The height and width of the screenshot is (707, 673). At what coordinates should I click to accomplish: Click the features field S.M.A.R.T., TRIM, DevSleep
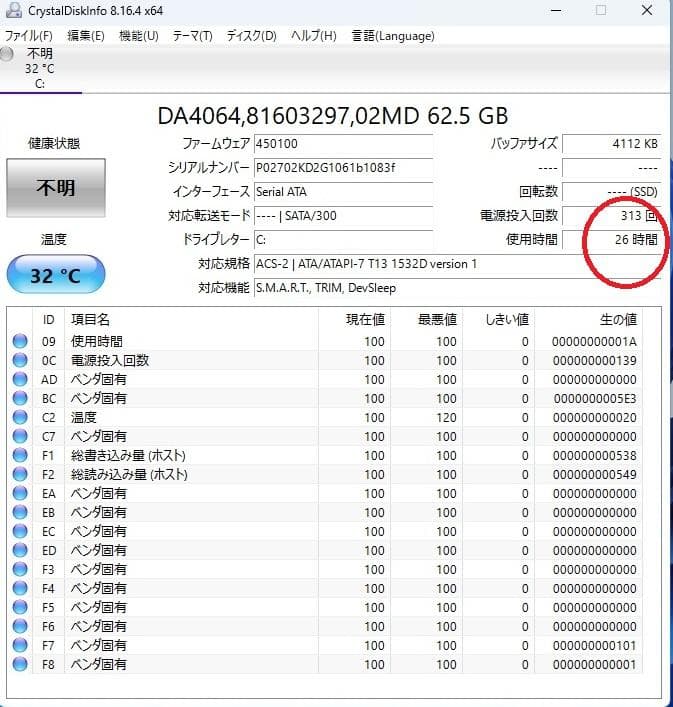pos(458,288)
